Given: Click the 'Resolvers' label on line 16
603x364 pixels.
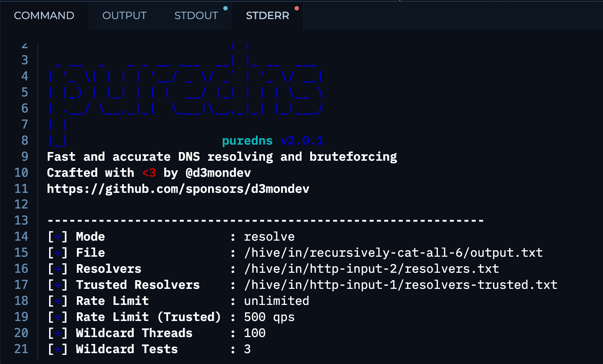Looking at the screenshot, I should 109,269.
